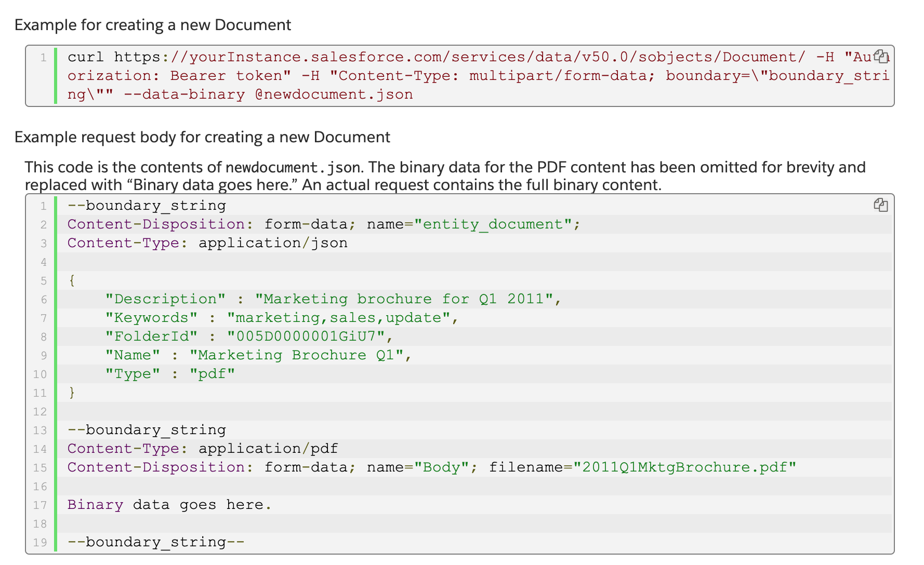
Task: Click the closing brace on line 11
Action: click(x=72, y=393)
